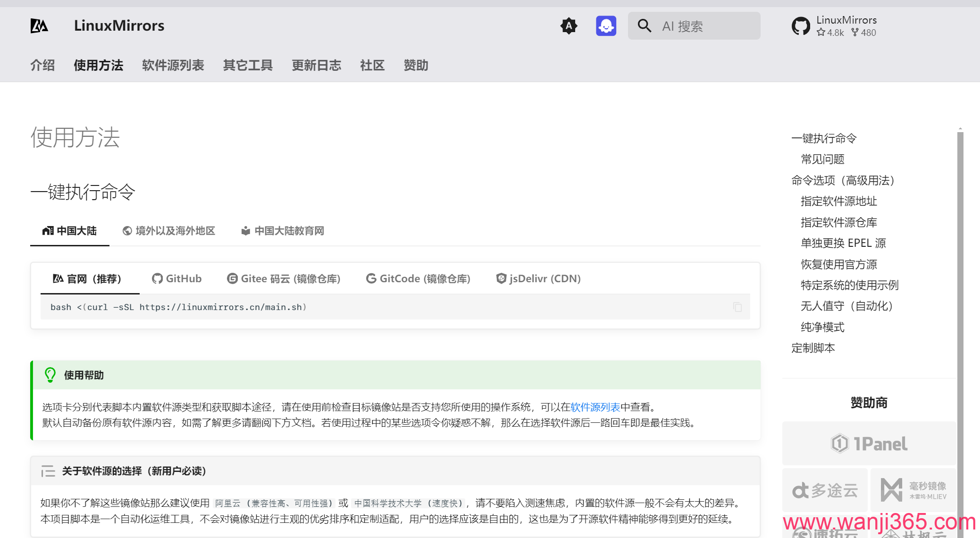980x538 pixels.
Task: Open the 软件源列表 navigation tab
Action: click(x=173, y=65)
